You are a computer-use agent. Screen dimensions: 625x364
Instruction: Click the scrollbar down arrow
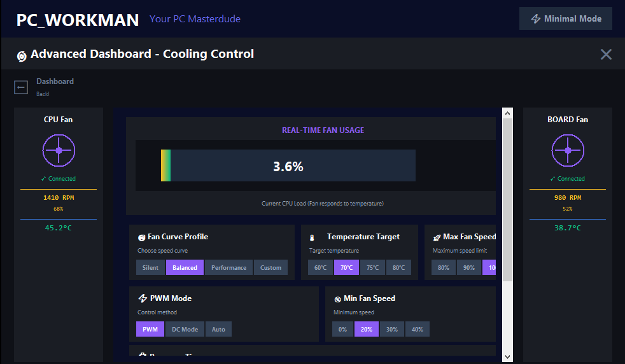click(507, 356)
